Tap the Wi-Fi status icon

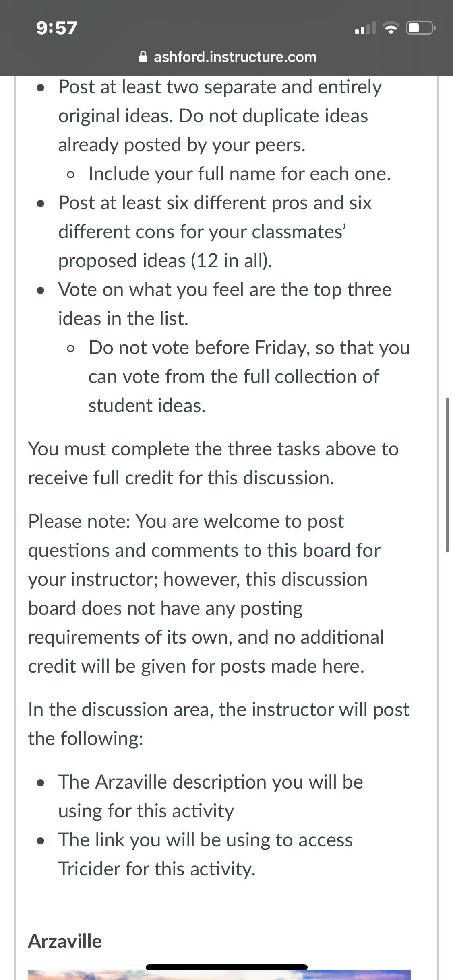(390, 28)
